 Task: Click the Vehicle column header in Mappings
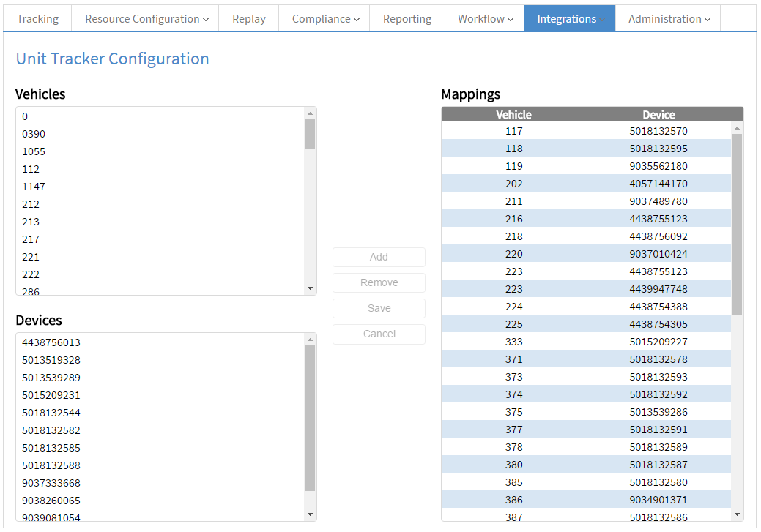[513, 115]
